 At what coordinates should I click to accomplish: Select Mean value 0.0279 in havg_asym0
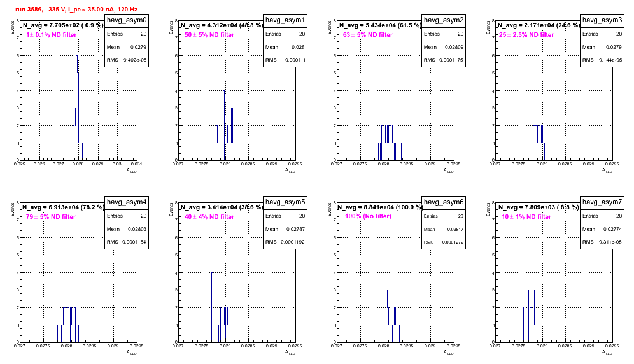138,47
